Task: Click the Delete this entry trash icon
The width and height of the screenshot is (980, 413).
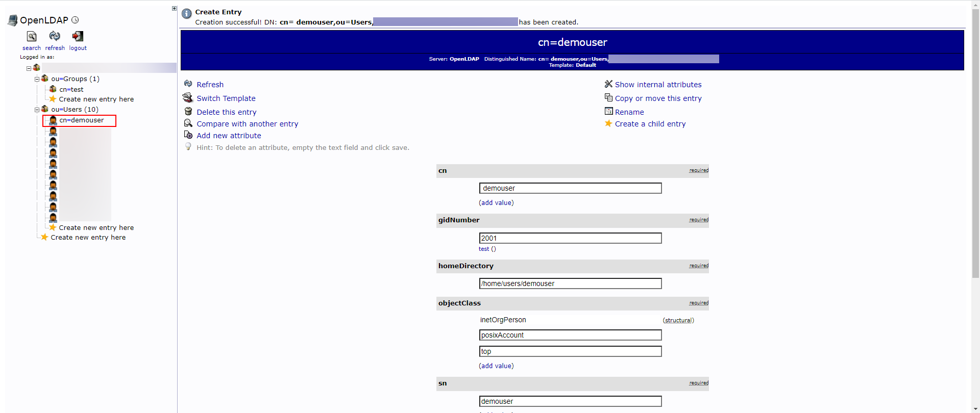Action: [188, 111]
